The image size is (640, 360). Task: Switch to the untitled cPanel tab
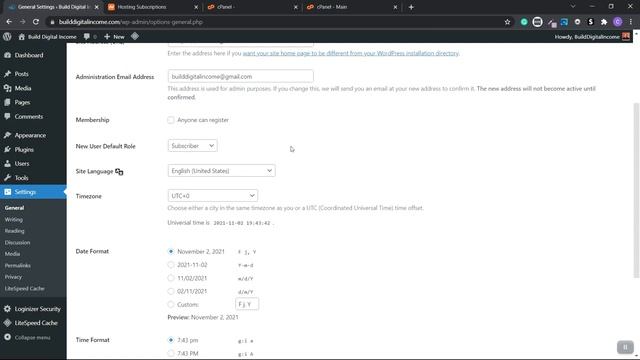pos(252,7)
